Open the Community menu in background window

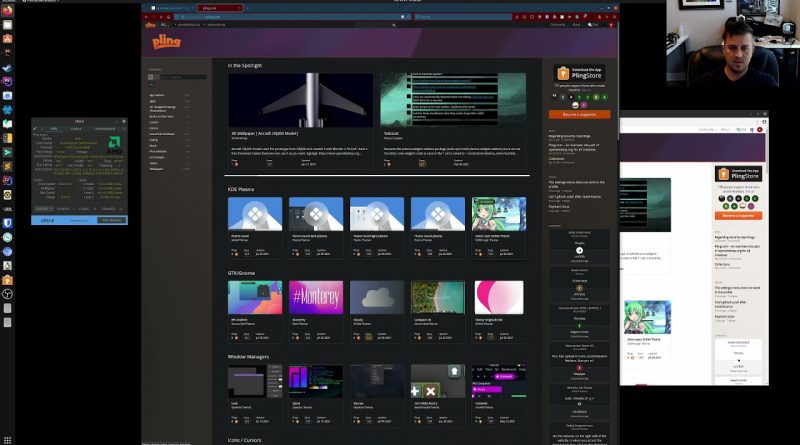pyautogui.click(x=707, y=130)
